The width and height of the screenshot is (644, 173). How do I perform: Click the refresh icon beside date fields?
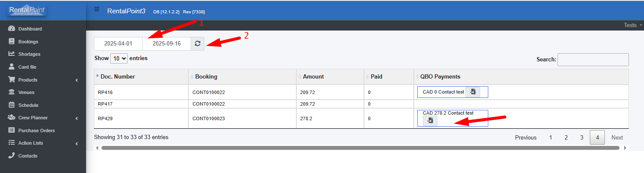pyautogui.click(x=197, y=43)
